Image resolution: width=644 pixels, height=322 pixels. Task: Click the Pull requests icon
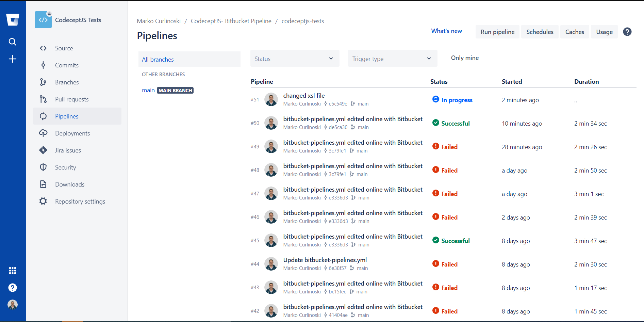43,99
